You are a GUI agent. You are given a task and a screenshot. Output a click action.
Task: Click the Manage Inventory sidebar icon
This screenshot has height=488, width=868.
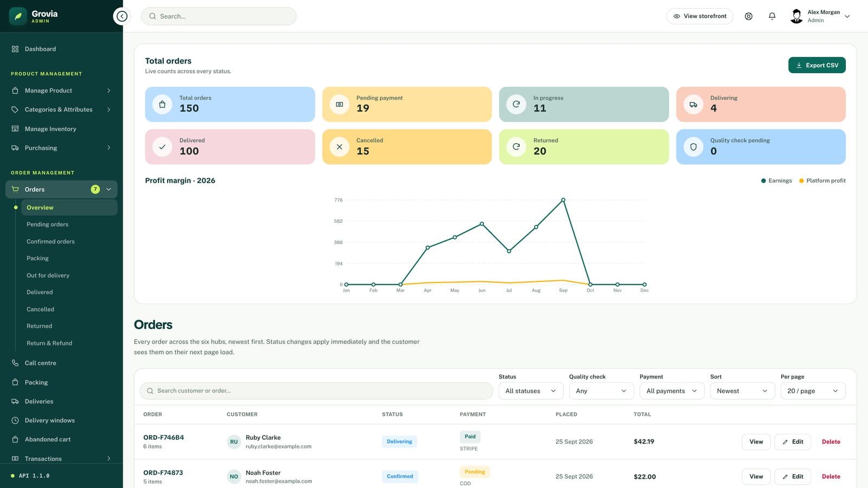pos(15,129)
